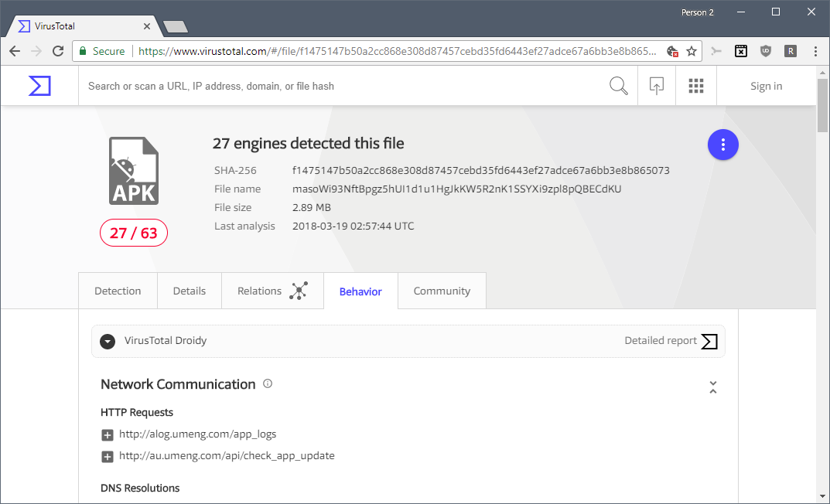
Task: Open a new browser tab
Action: [176, 26]
